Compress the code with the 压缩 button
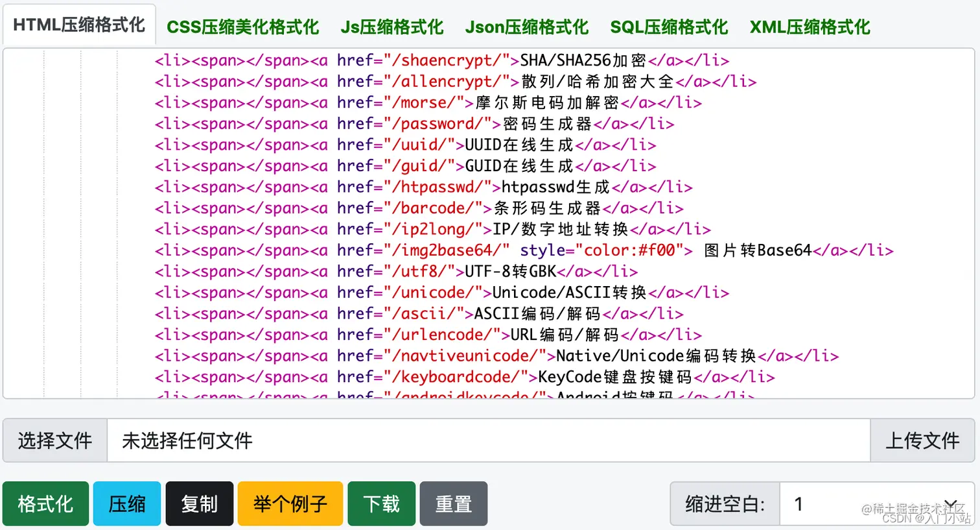The width and height of the screenshot is (980, 530). coord(127,503)
